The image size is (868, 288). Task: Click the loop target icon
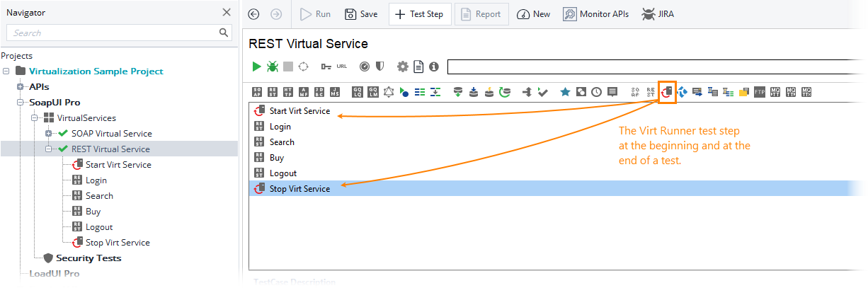(x=304, y=67)
